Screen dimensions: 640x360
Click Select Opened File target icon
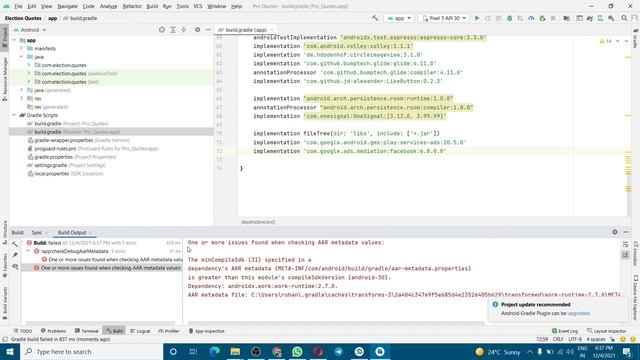coord(162,30)
